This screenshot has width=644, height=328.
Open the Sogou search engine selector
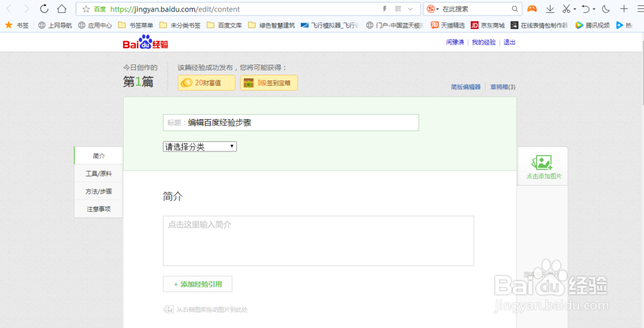point(433,8)
